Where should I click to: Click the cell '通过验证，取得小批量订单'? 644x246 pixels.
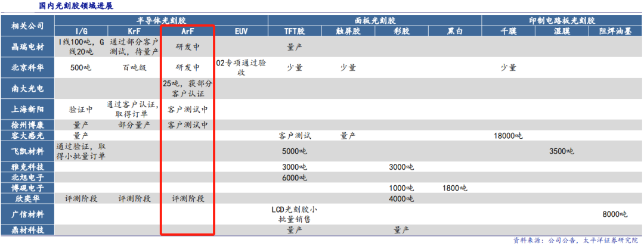coord(81,151)
